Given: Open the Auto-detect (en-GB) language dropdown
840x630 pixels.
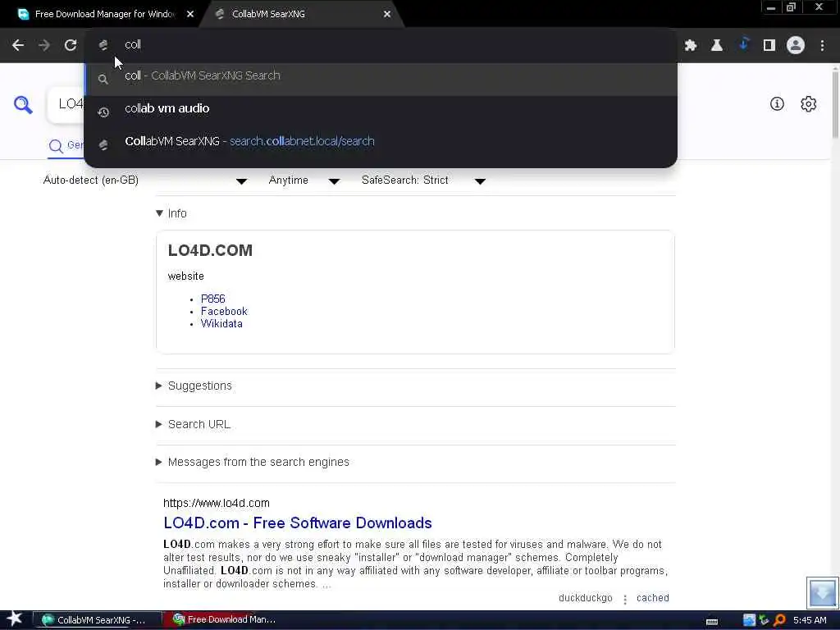Looking at the screenshot, I should coord(144,180).
